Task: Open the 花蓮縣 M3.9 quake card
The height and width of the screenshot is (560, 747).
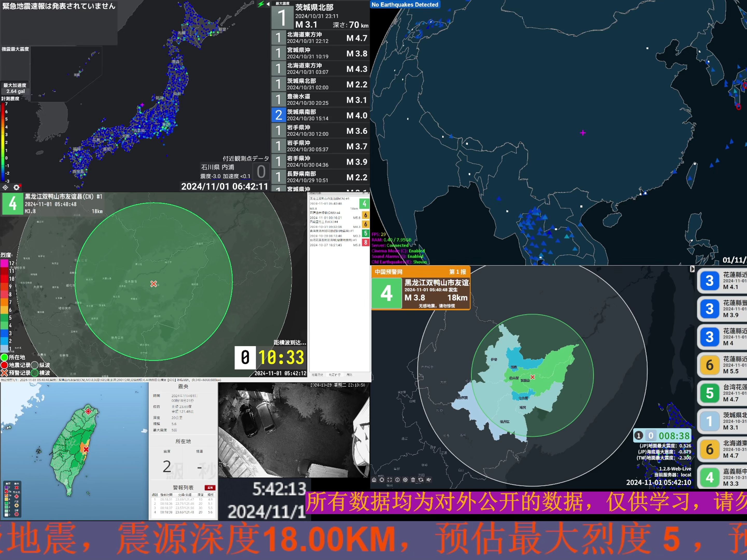Action: [722, 309]
